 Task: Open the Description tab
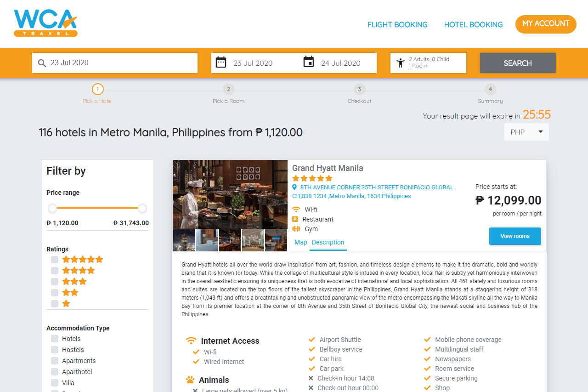pos(328,242)
